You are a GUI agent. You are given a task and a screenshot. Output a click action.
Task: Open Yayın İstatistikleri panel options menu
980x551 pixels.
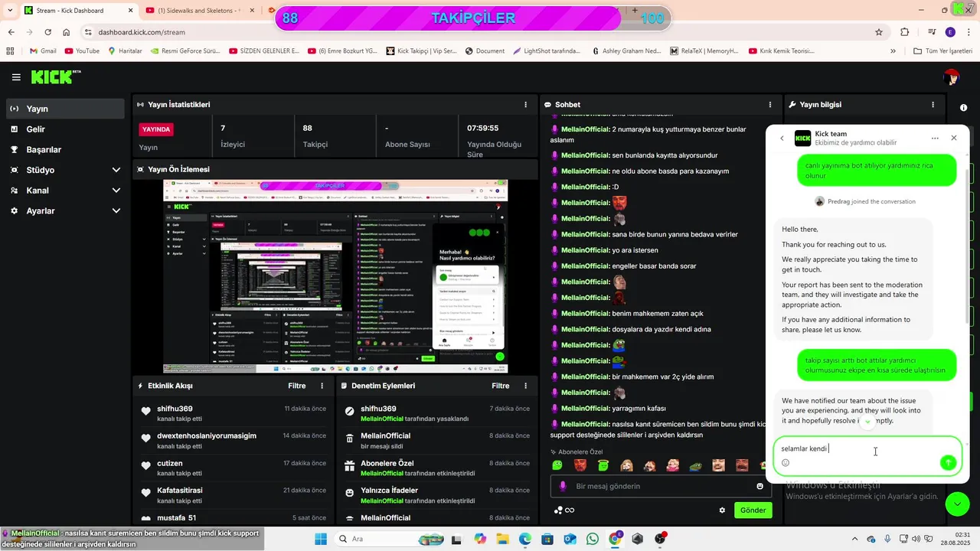[525, 105]
